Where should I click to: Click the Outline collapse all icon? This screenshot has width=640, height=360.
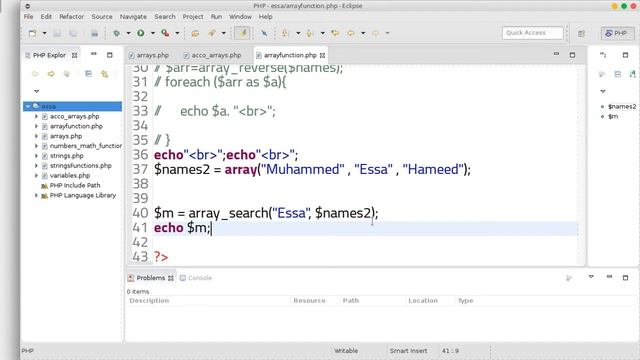point(618,74)
